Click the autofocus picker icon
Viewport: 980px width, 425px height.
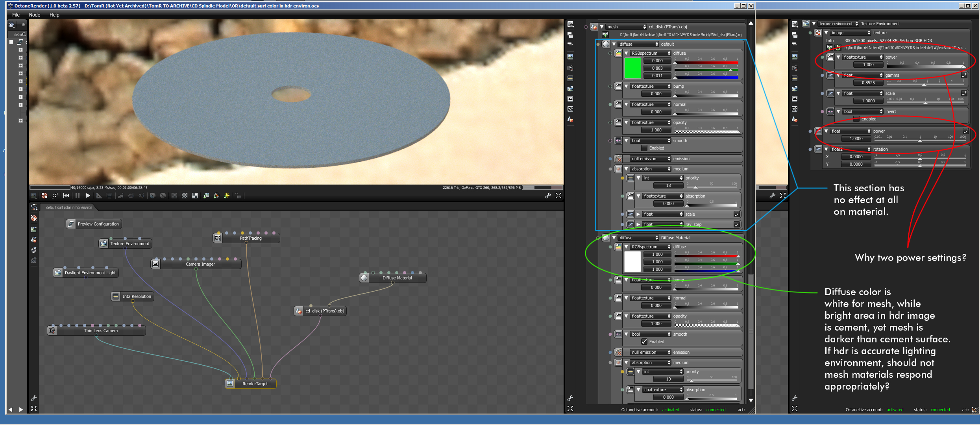coord(120,196)
